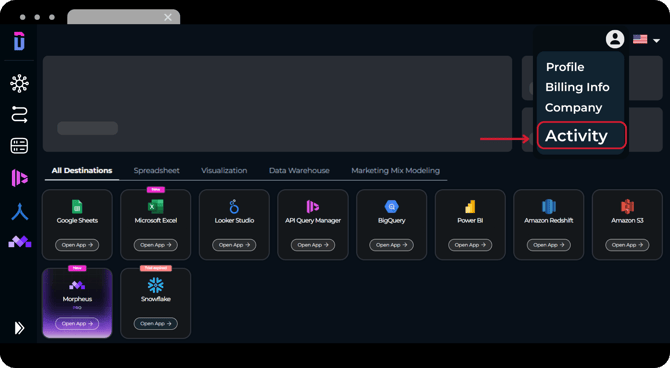Switch to the Marketing Mix Modeling tab
This screenshot has height=368, width=670.
click(395, 171)
